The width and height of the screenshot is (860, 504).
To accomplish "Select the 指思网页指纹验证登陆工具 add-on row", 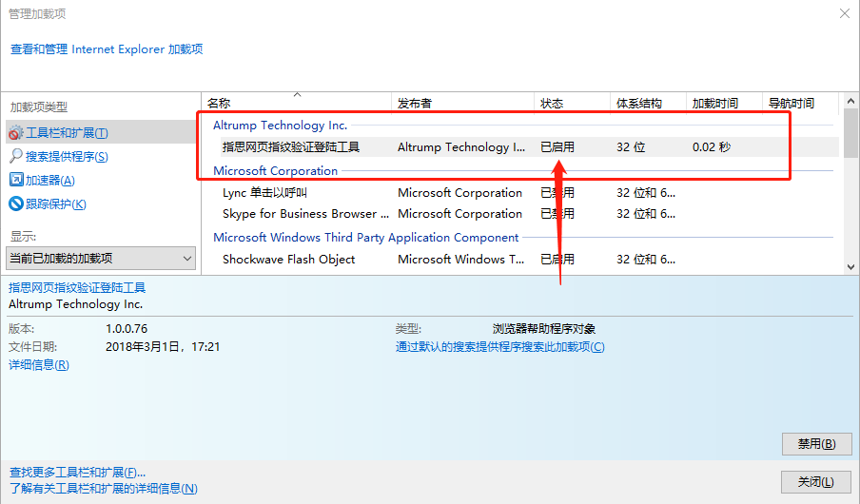I will [x=529, y=147].
